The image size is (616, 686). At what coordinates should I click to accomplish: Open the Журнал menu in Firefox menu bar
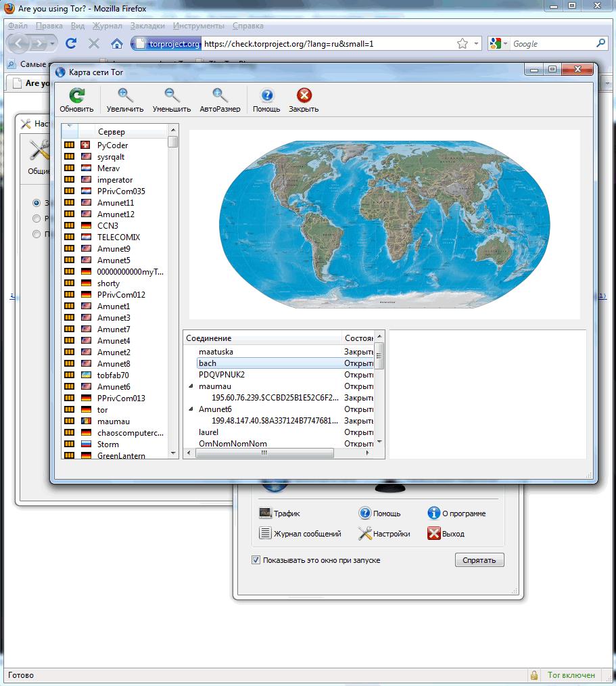[107, 26]
